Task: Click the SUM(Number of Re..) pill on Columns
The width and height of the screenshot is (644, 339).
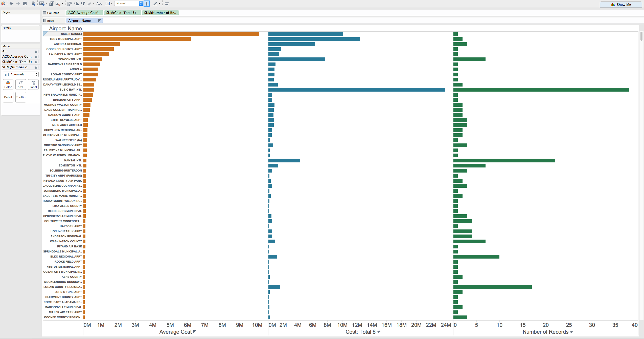Action: (x=160, y=12)
